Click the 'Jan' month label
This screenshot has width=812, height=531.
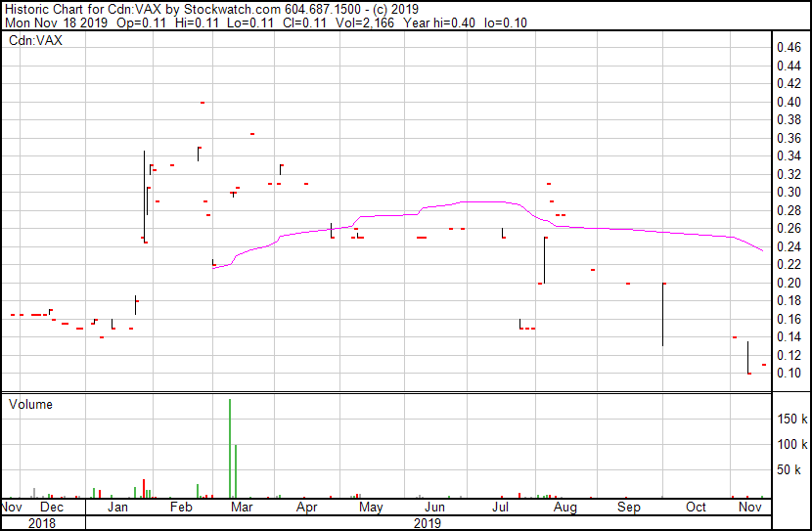[118, 507]
